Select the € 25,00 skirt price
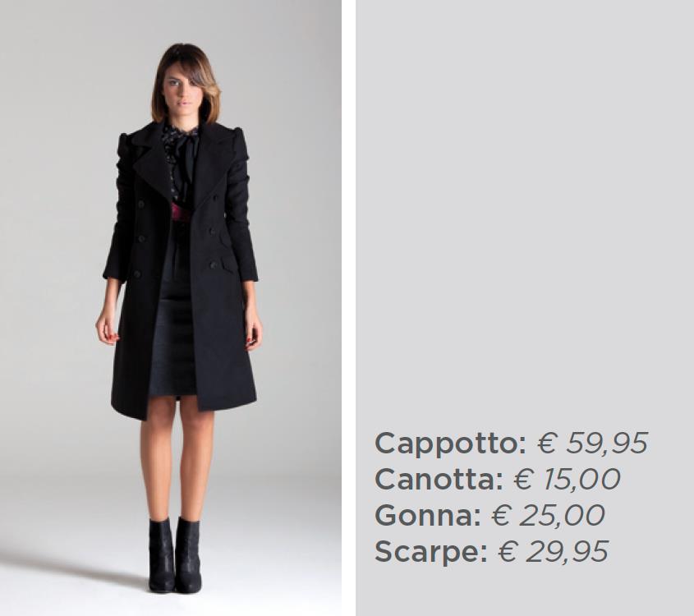The image size is (694, 616). [548, 516]
